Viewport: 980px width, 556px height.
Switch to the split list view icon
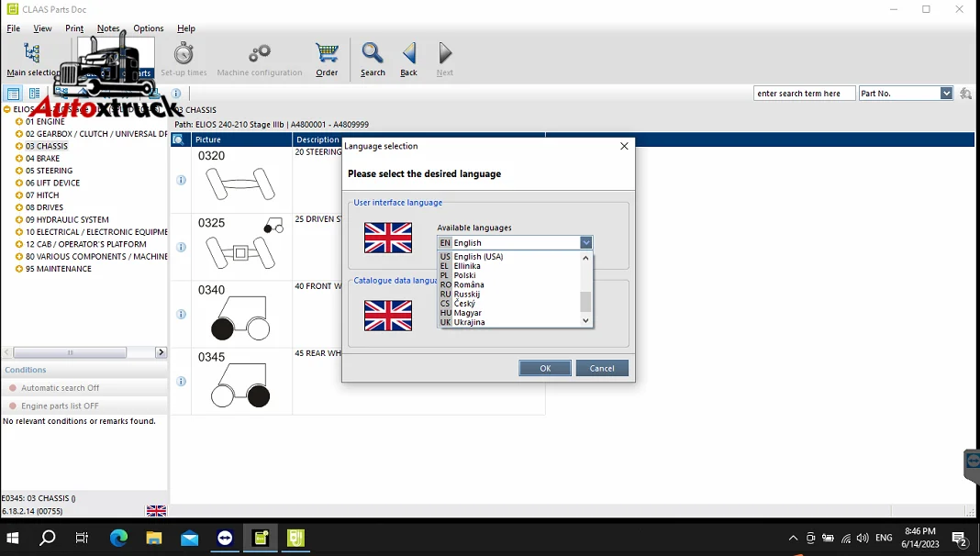coord(34,94)
